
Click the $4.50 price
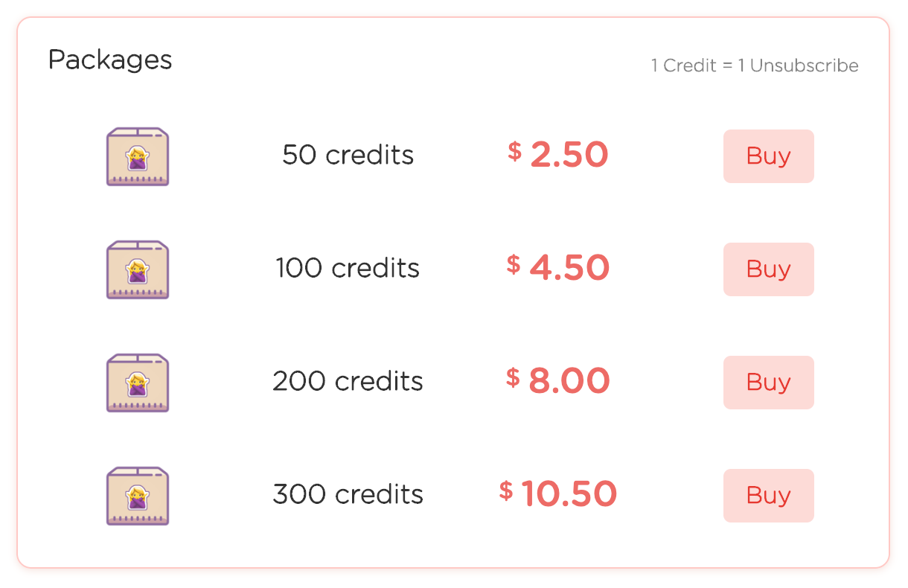click(x=558, y=268)
